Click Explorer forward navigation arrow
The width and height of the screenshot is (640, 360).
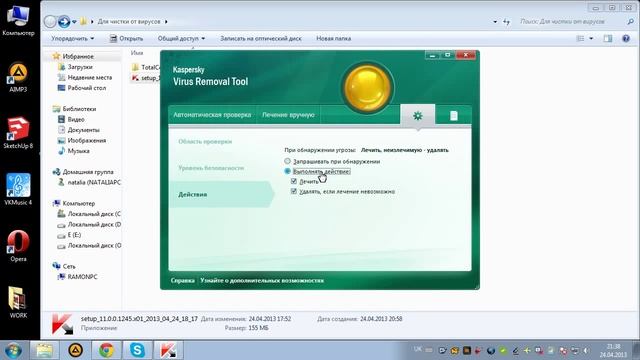64,21
